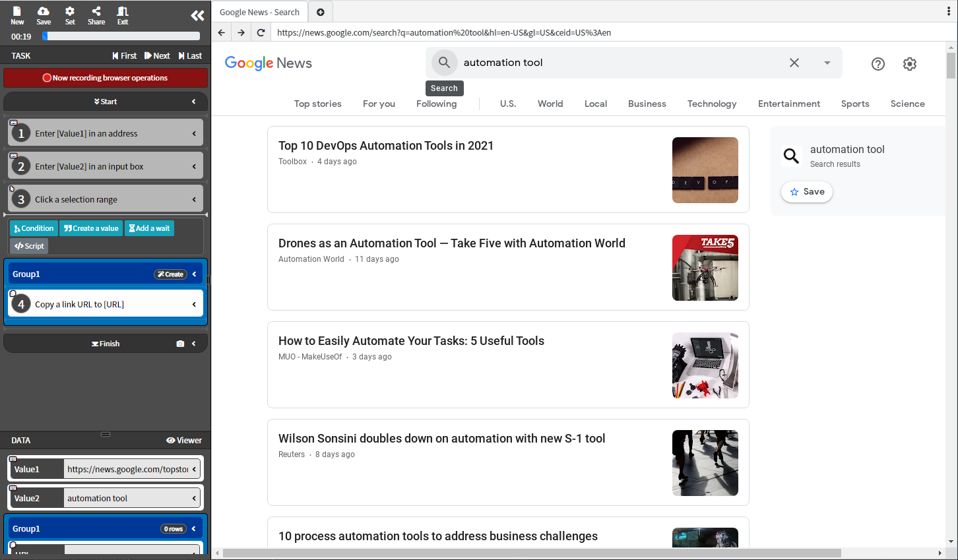Click the search magnifier icon
Screen dimensions: 958x560
445,62
